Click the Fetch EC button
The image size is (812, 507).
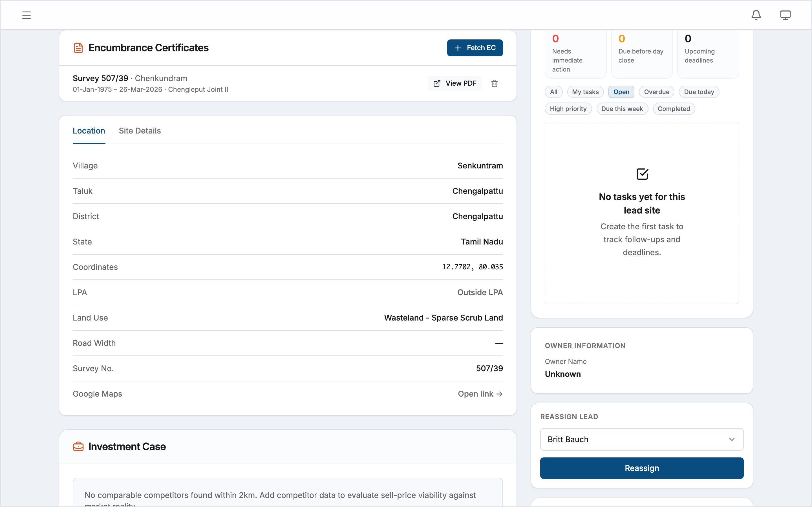coord(475,48)
